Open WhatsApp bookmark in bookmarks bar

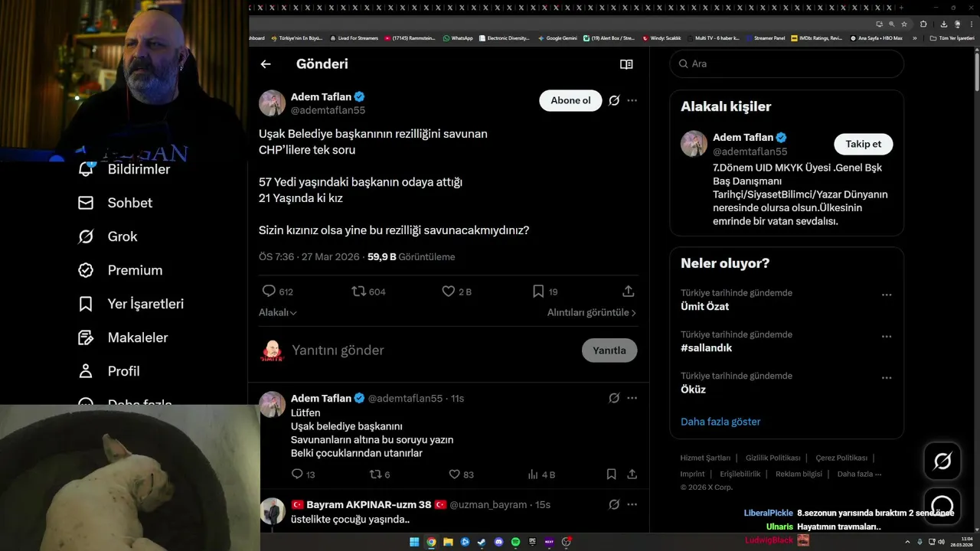click(x=458, y=37)
